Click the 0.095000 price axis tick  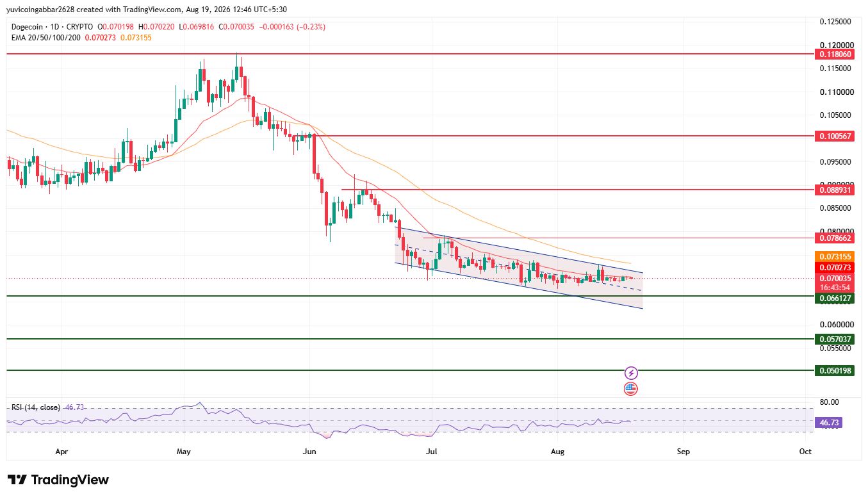[x=836, y=162]
